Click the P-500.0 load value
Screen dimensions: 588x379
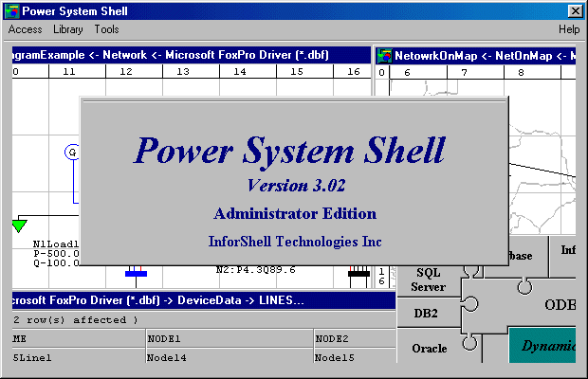pos(56,254)
